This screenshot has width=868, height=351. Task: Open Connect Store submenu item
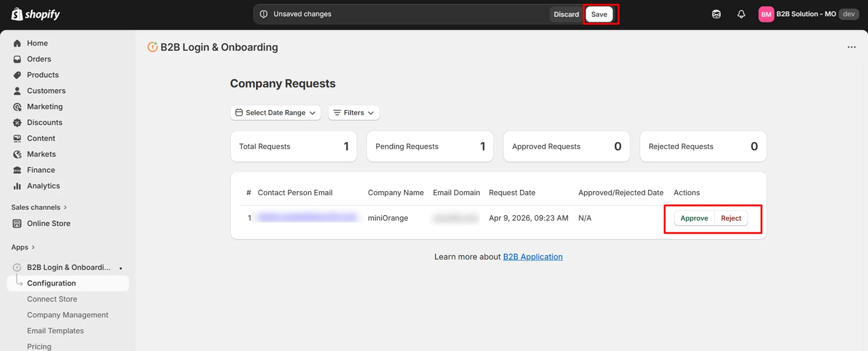point(52,299)
